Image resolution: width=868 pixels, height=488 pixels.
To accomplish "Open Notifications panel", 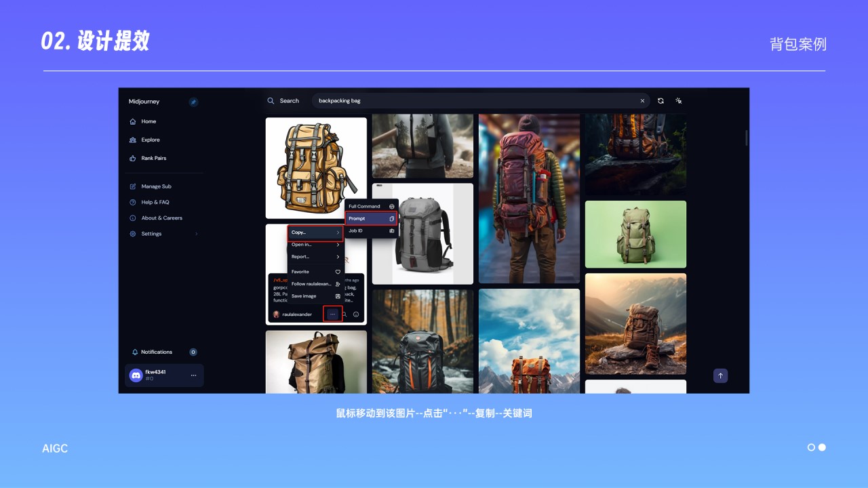I will pyautogui.click(x=157, y=352).
